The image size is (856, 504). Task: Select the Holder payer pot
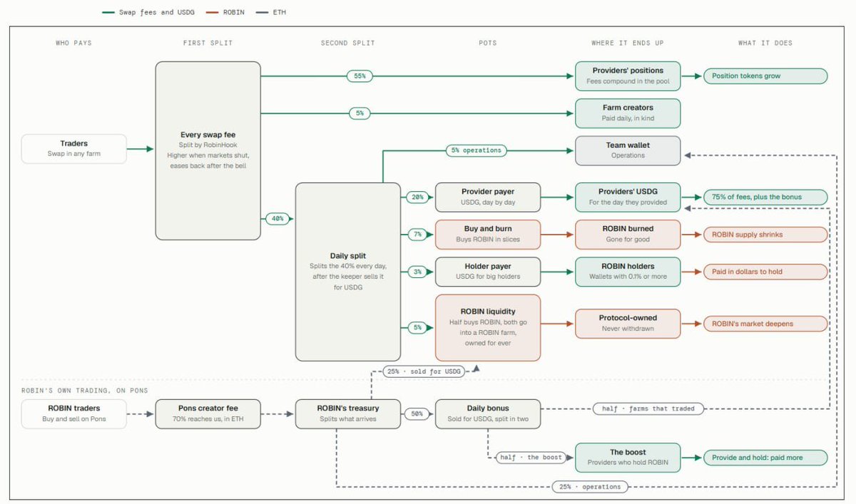coord(488,271)
